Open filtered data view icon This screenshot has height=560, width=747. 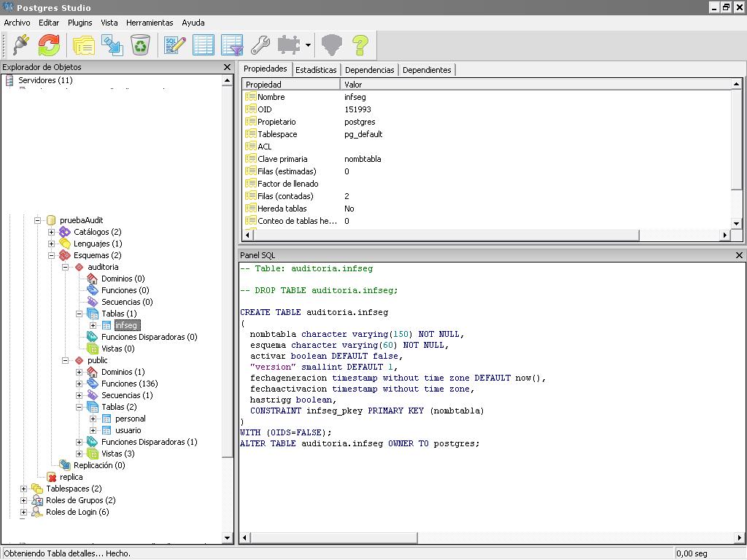click(x=232, y=45)
